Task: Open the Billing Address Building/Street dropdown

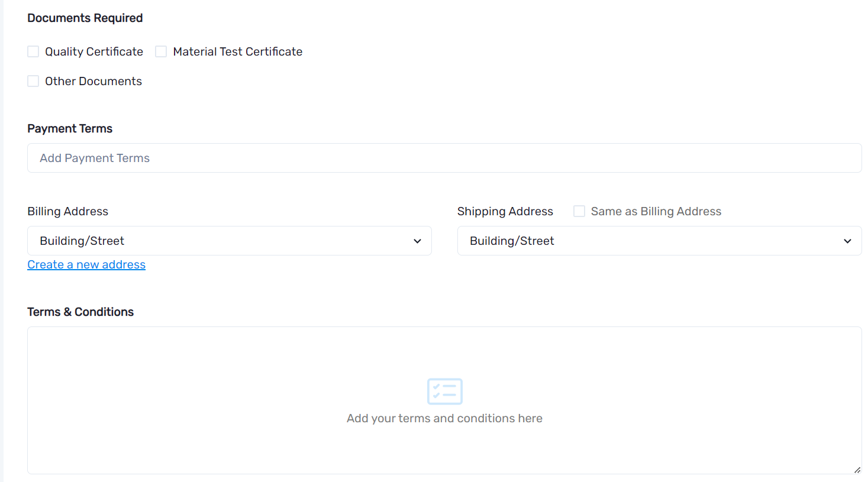Action: point(229,241)
